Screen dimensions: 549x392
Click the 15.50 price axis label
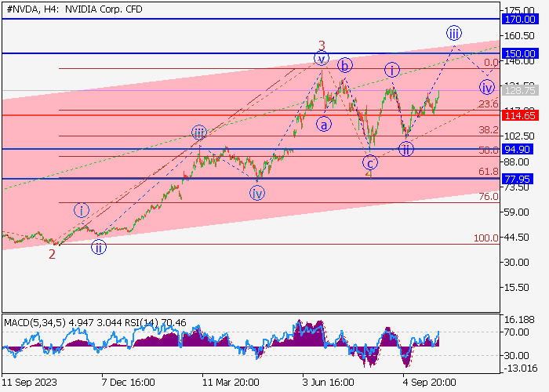click(516, 288)
